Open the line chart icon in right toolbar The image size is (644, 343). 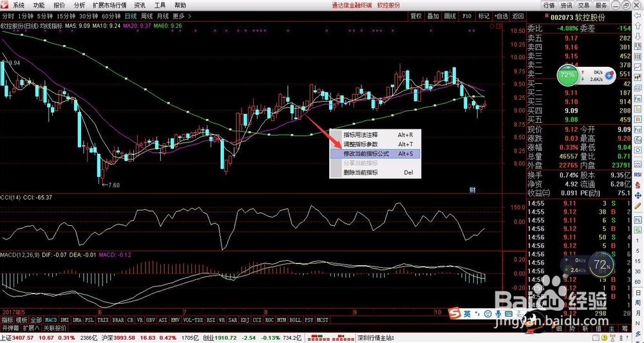(x=638, y=66)
